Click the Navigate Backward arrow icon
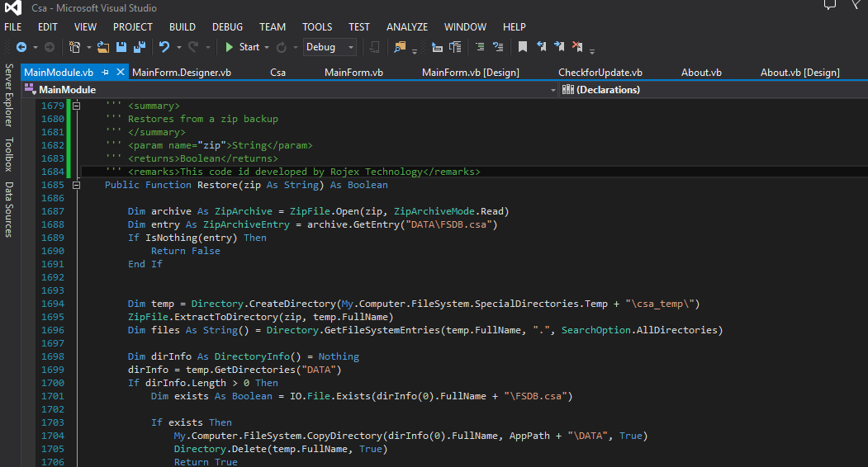Viewport: 868px width, 467px height. [20, 48]
